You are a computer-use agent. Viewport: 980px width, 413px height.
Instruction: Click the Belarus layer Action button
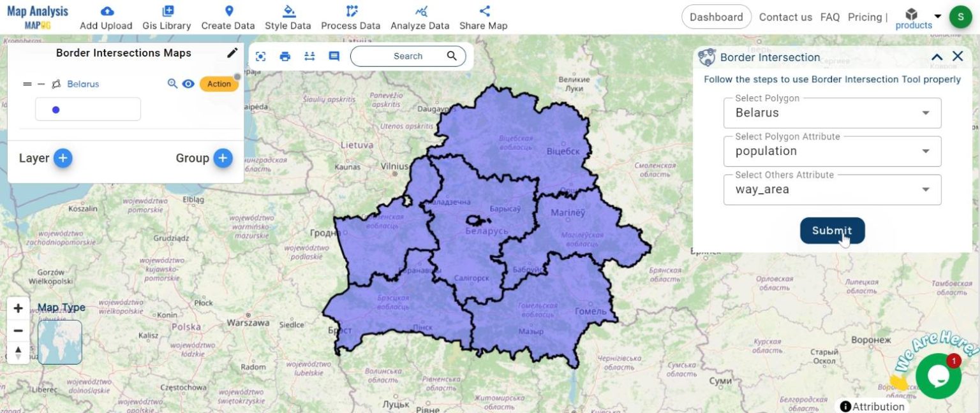click(x=219, y=84)
